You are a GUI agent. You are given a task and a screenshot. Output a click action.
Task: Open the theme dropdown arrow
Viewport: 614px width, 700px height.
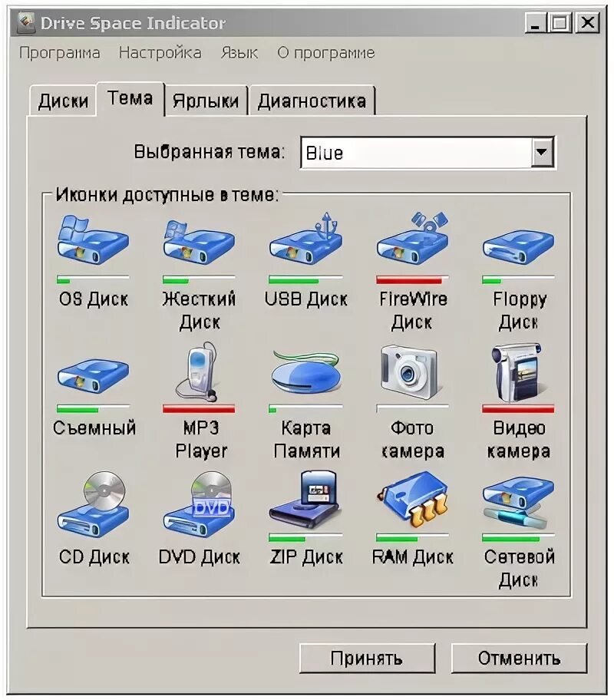pos(542,153)
